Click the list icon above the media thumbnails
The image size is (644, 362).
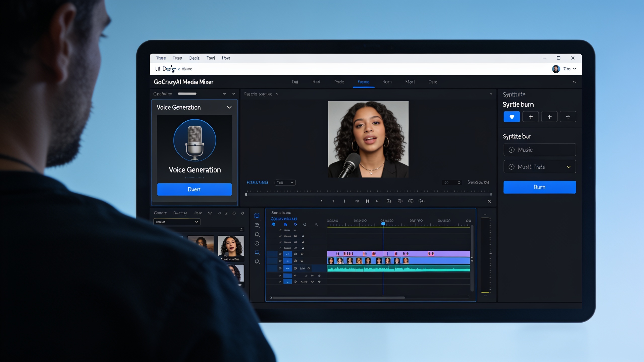(242, 229)
